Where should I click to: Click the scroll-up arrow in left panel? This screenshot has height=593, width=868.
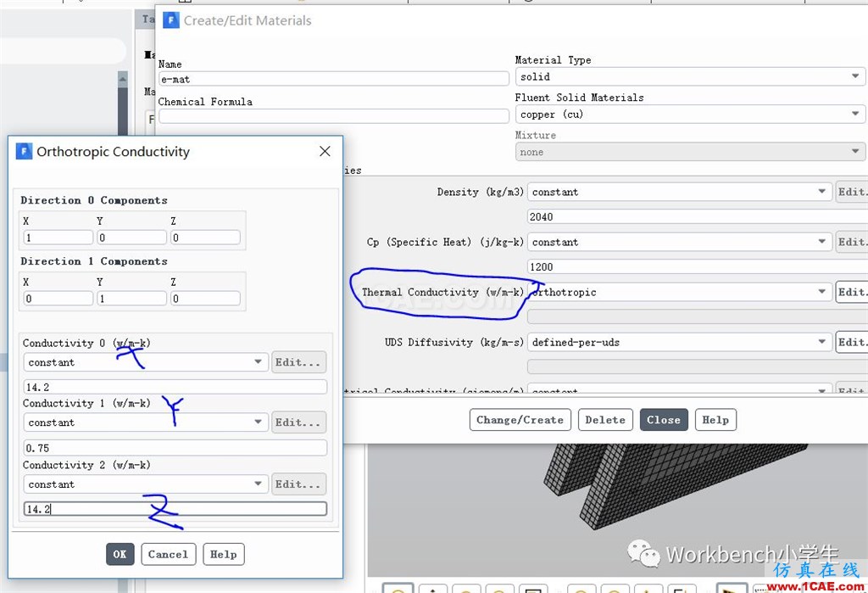click(x=123, y=79)
